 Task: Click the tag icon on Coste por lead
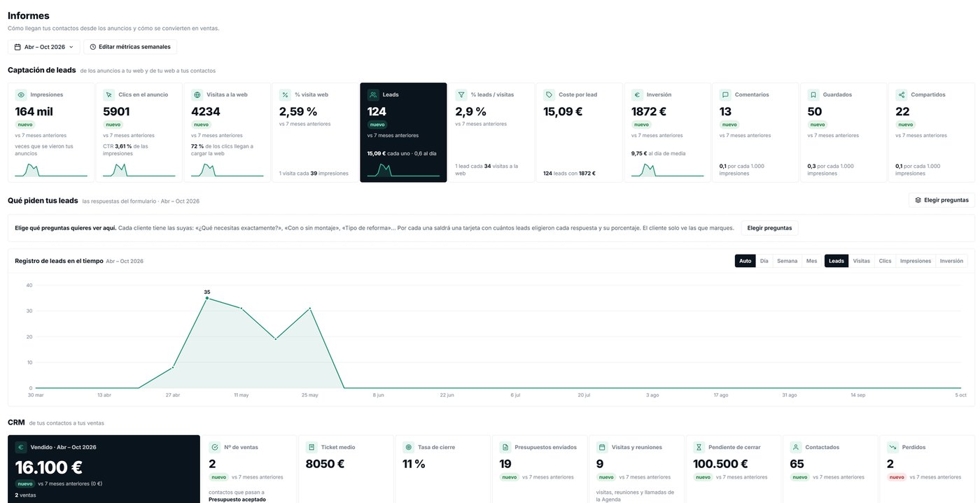pos(549,94)
